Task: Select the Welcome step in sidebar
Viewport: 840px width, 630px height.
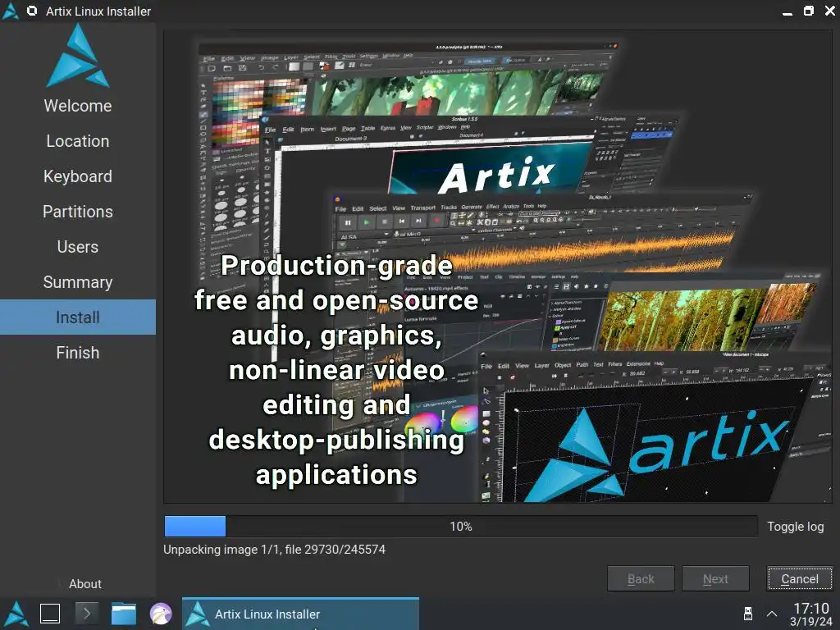Action: (78, 106)
